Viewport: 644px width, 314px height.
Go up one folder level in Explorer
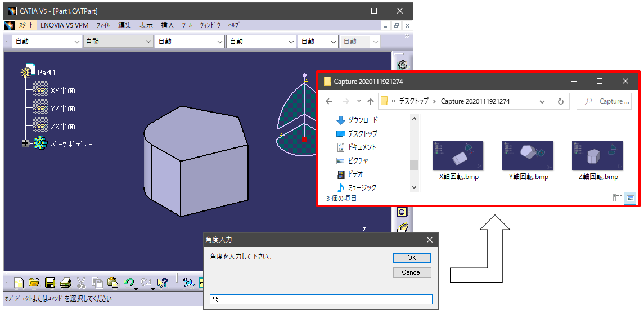click(370, 101)
